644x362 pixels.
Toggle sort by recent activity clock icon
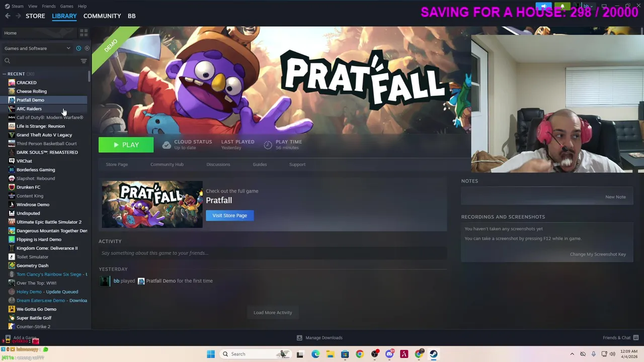(x=78, y=48)
